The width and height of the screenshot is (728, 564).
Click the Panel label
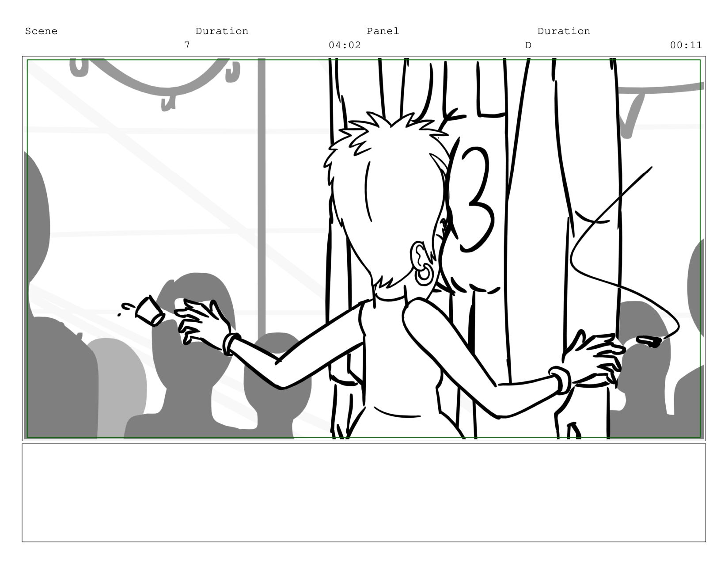coord(383,31)
